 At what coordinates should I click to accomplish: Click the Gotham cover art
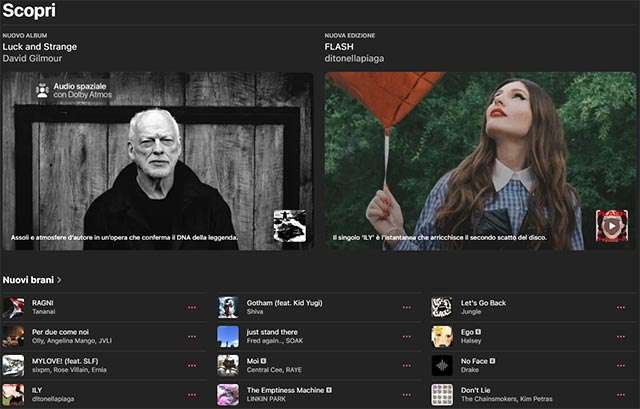pyautogui.click(x=228, y=307)
